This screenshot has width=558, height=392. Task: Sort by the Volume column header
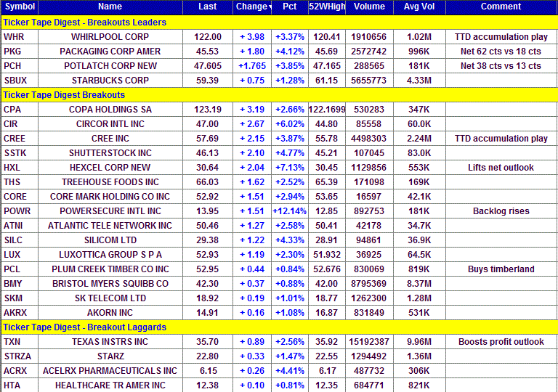[x=369, y=7]
